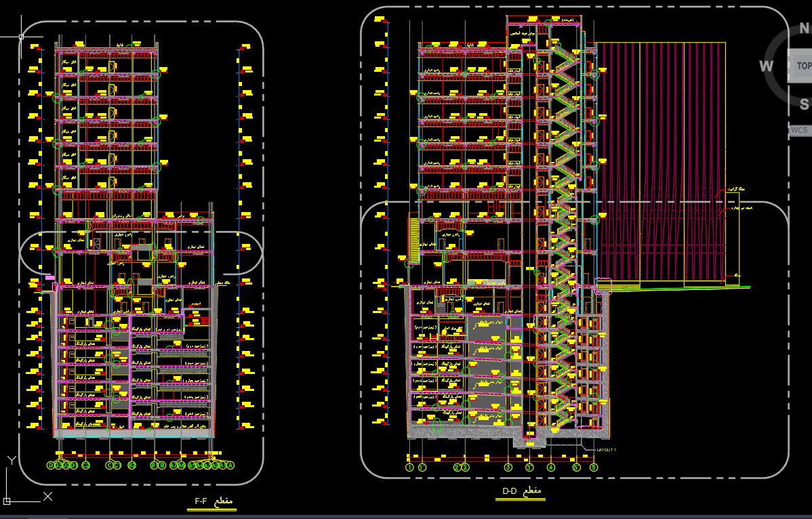Viewport: 812px width, 519px height.
Task: Click the X axis label of UCS icon
Action: 47,496
